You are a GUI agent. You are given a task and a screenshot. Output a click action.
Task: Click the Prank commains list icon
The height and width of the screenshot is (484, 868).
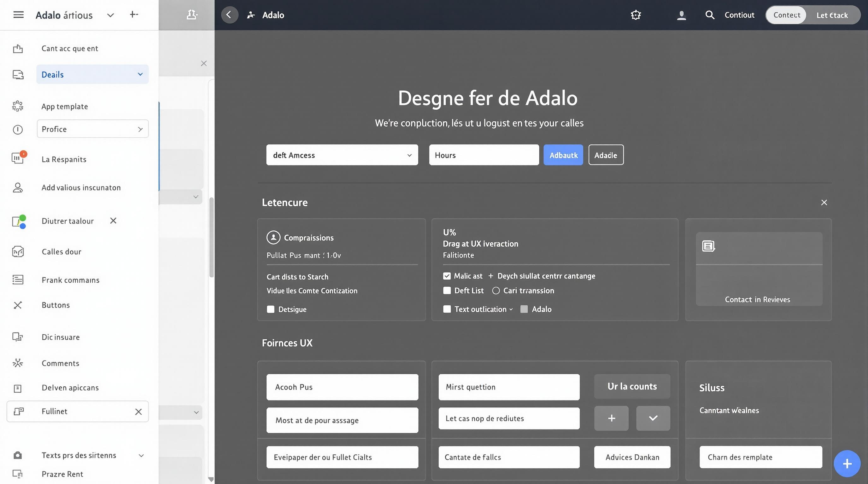[x=18, y=280]
